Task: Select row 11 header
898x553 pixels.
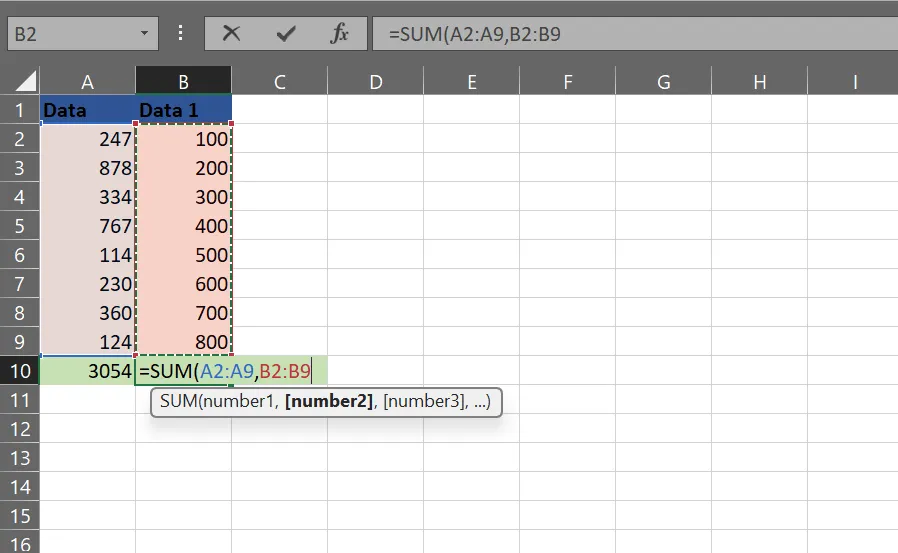Action: tap(19, 400)
